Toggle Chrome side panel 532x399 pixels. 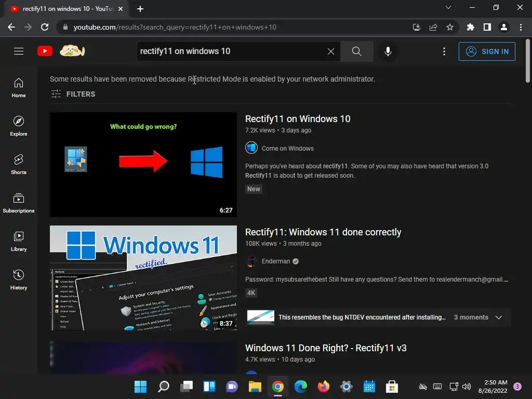pyautogui.click(x=487, y=27)
